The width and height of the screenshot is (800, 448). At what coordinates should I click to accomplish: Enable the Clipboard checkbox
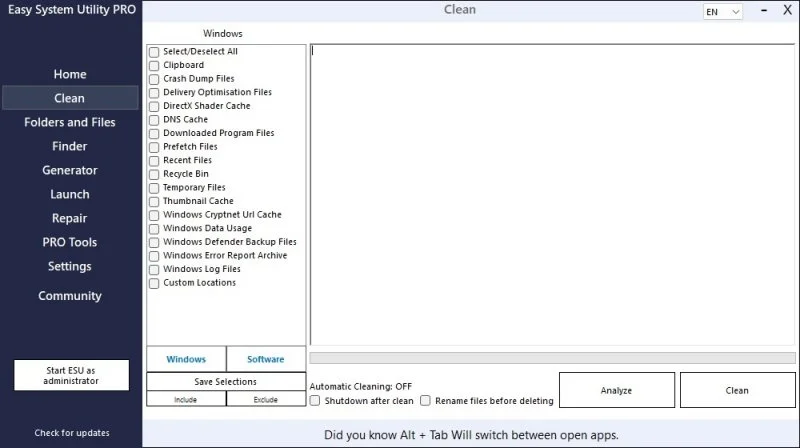pyautogui.click(x=154, y=65)
